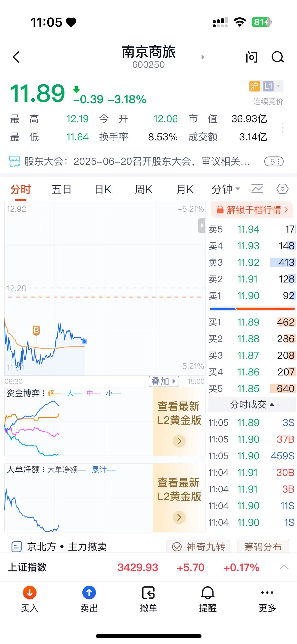Select the 卖1 11.90 order row
Image resolution: width=297 pixels, height=644 pixels.
point(252,296)
